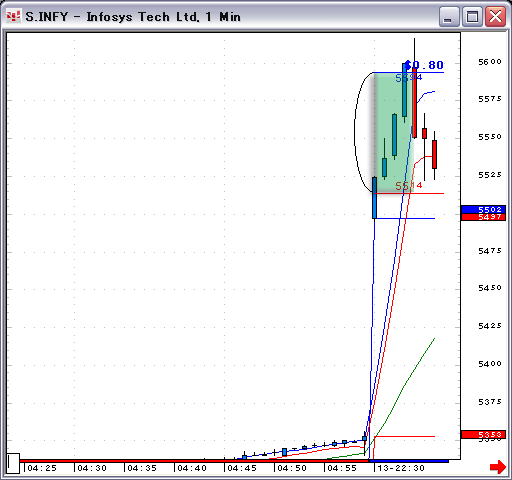512x480 pixels.
Task: Click the window title S.INFY - Infosys Tech Ltd
Action: point(133,17)
